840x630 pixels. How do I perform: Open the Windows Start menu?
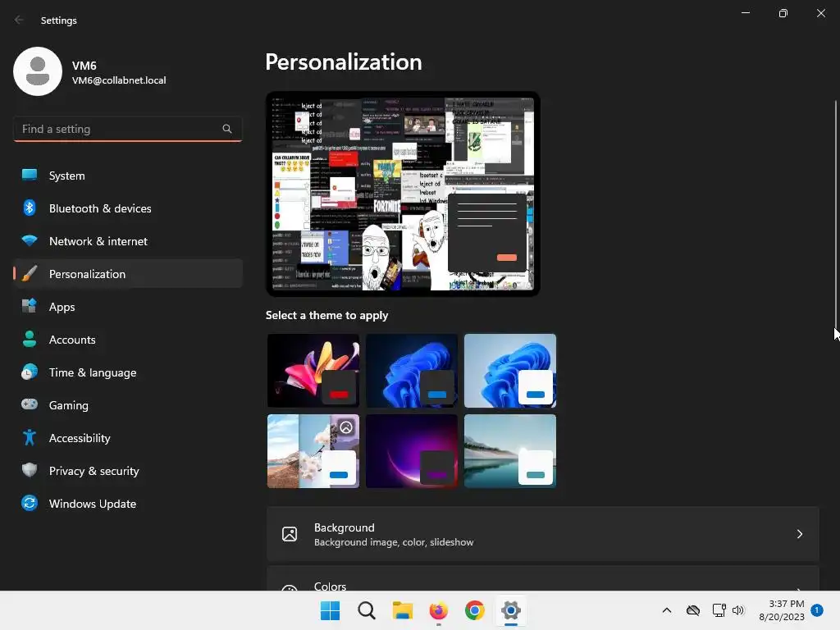(x=330, y=610)
